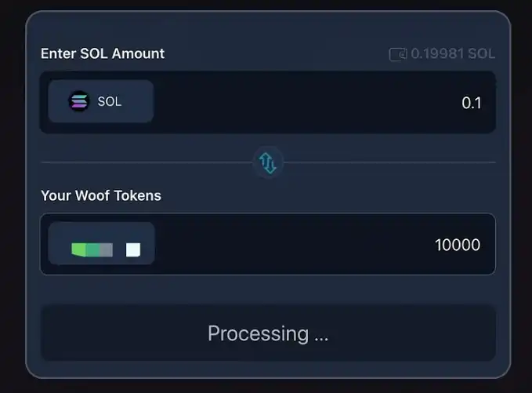Click the "SOL" text in token selector
Image resolution: width=532 pixels, height=393 pixels.
pyautogui.click(x=110, y=101)
